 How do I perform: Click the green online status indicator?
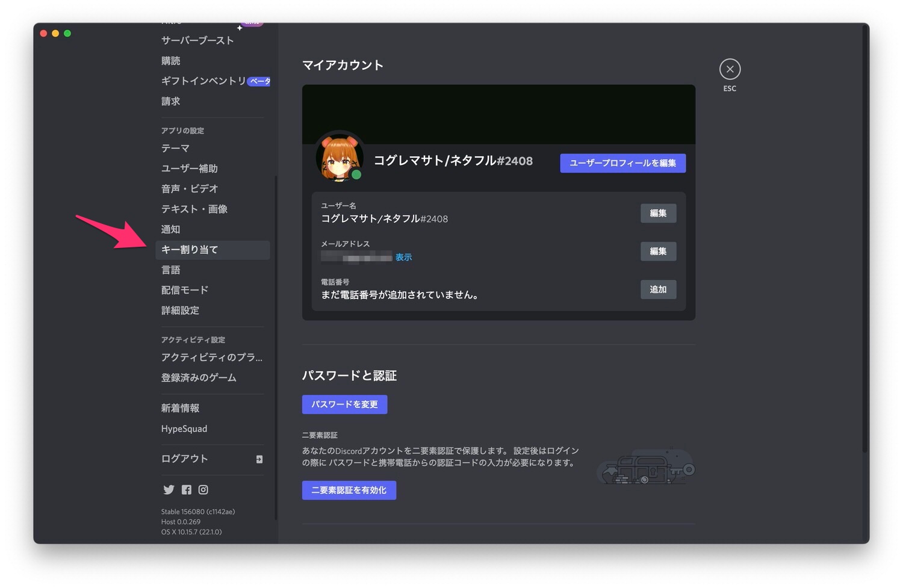[356, 175]
